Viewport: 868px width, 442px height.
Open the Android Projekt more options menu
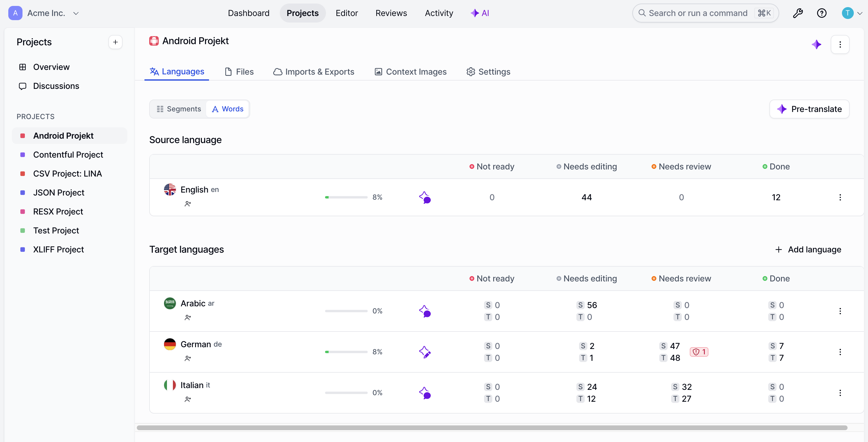pyautogui.click(x=840, y=44)
